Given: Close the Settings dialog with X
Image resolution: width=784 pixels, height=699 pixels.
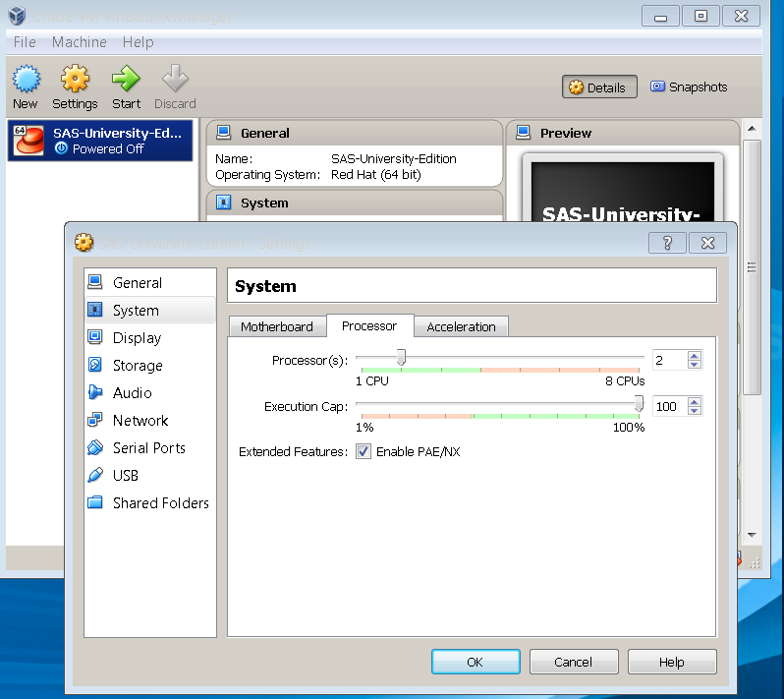Looking at the screenshot, I should pyautogui.click(x=707, y=243).
